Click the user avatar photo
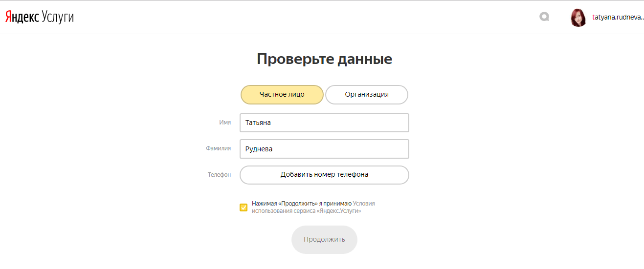The height and width of the screenshot is (269, 644). tap(578, 18)
